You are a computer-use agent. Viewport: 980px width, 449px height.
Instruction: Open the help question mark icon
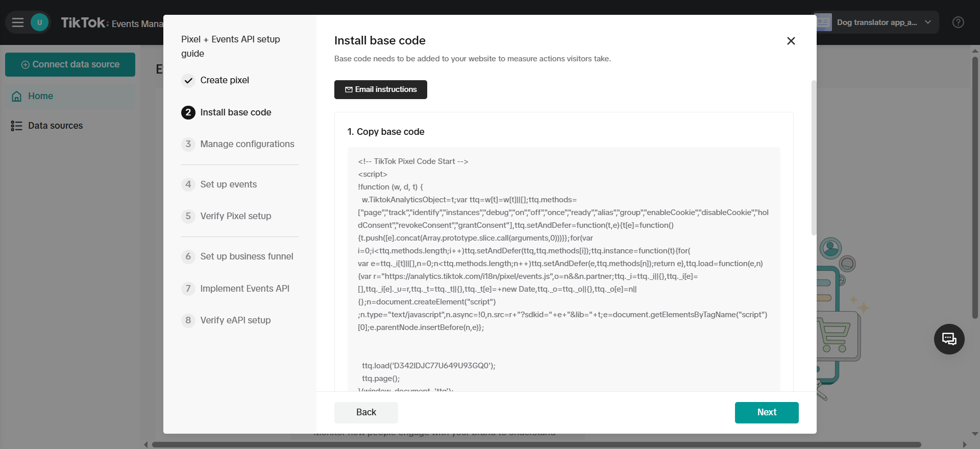[x=958, y=22]
